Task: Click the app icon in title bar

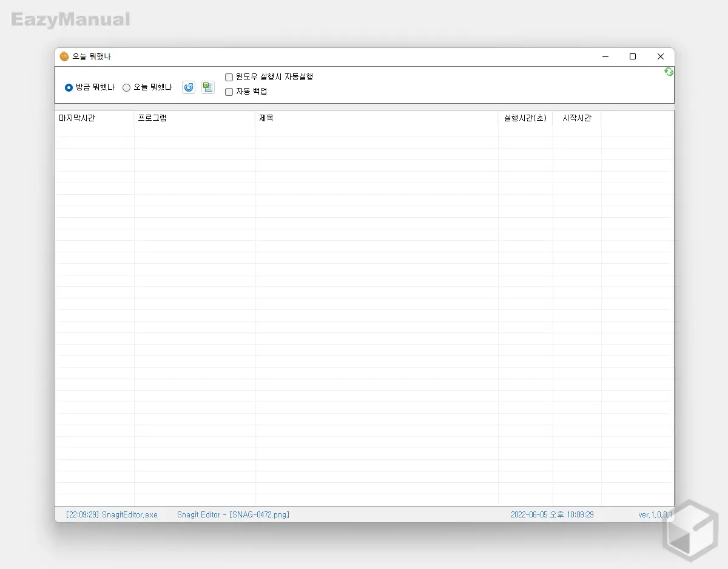Action: click(x=64, y=56)
